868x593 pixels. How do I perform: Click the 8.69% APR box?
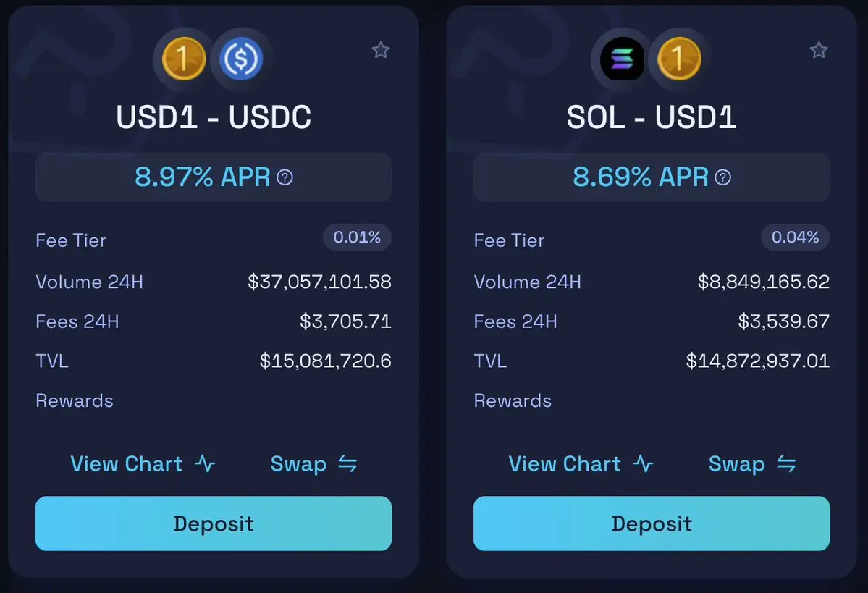point(652,177)
